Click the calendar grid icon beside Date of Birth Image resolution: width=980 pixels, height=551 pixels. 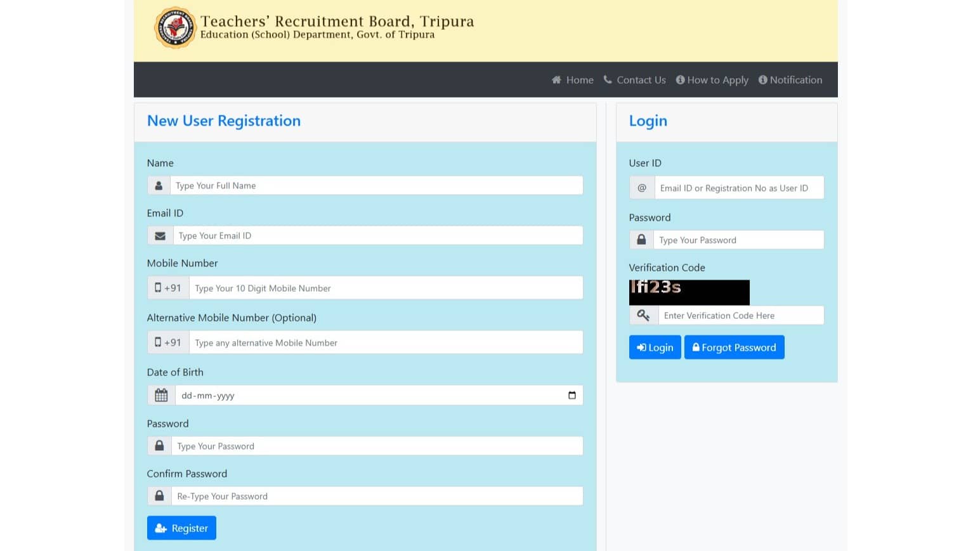(161, 396)
